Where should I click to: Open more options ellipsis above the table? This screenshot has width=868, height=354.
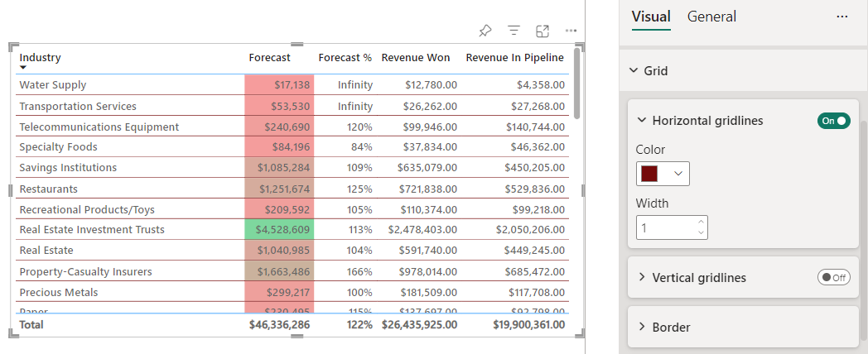(x=571, y=31)
